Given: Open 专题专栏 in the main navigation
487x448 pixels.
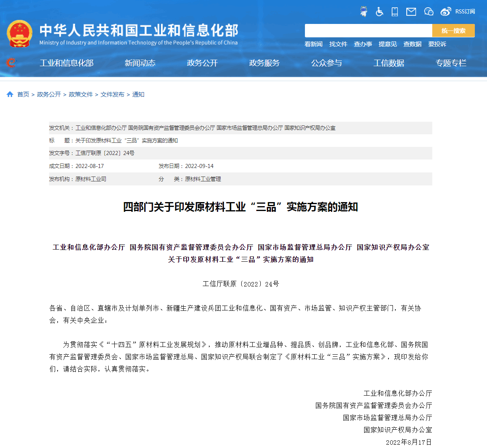Looking at the screenshot, I should click(451, 63).
